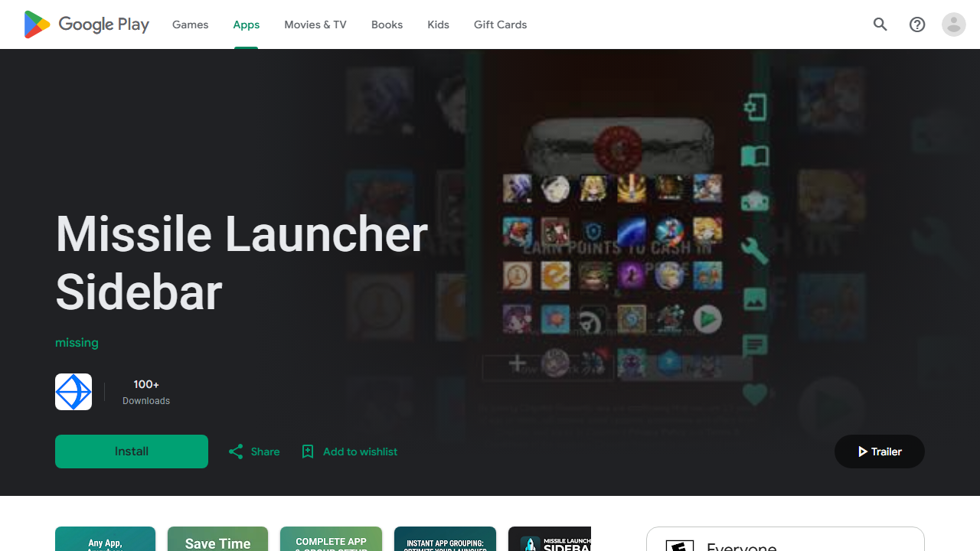Open the Kids tab
This screenshot has height=551, width=980.
438,24
